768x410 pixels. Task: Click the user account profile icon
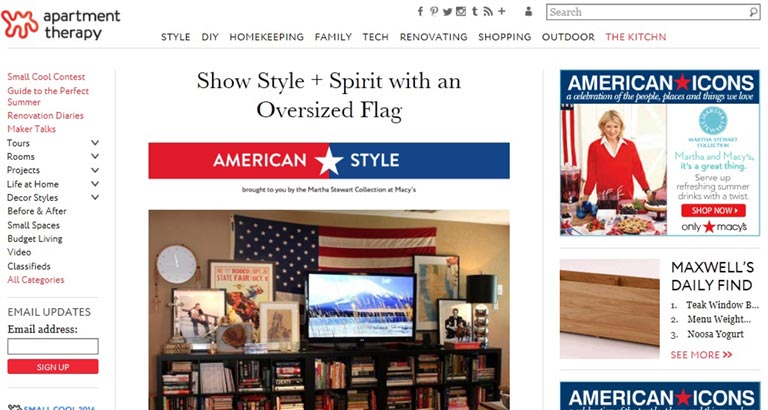[528, 11]
